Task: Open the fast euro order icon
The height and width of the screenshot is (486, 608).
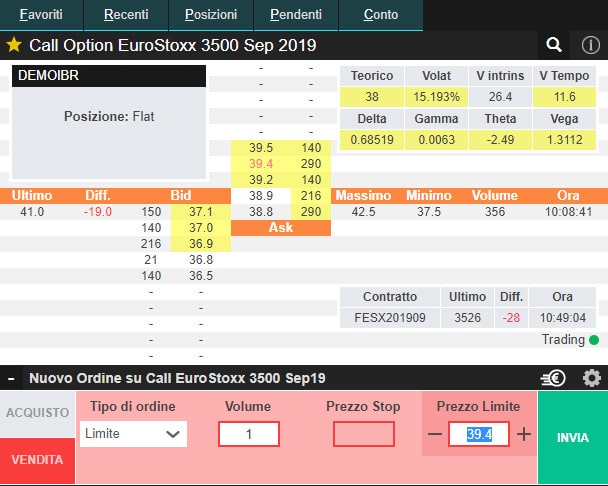Action: point(553,378)
